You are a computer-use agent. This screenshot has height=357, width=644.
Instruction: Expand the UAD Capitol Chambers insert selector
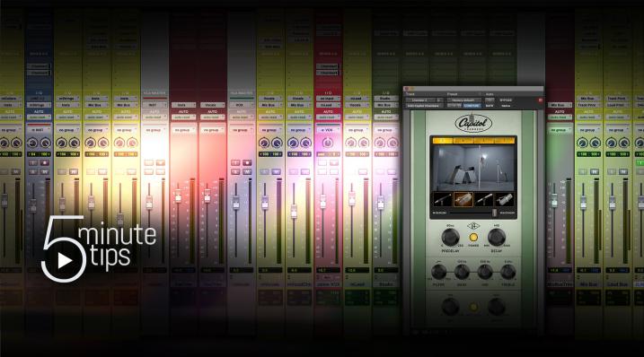pos(424,106)
